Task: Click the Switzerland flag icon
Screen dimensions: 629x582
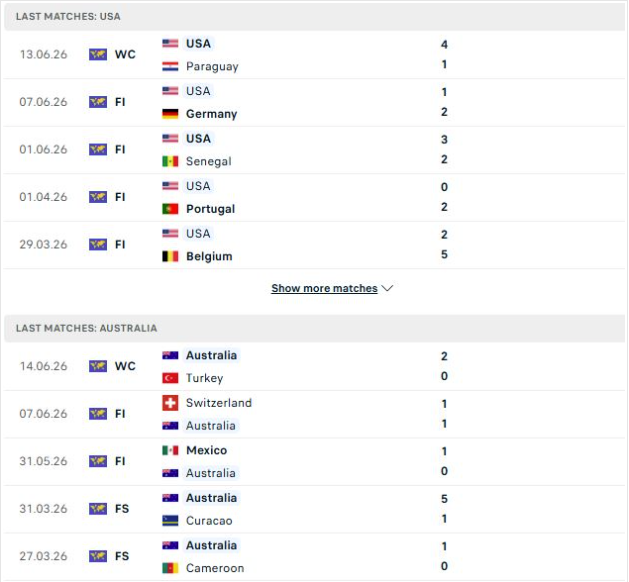Action: (x=170, y=403)
